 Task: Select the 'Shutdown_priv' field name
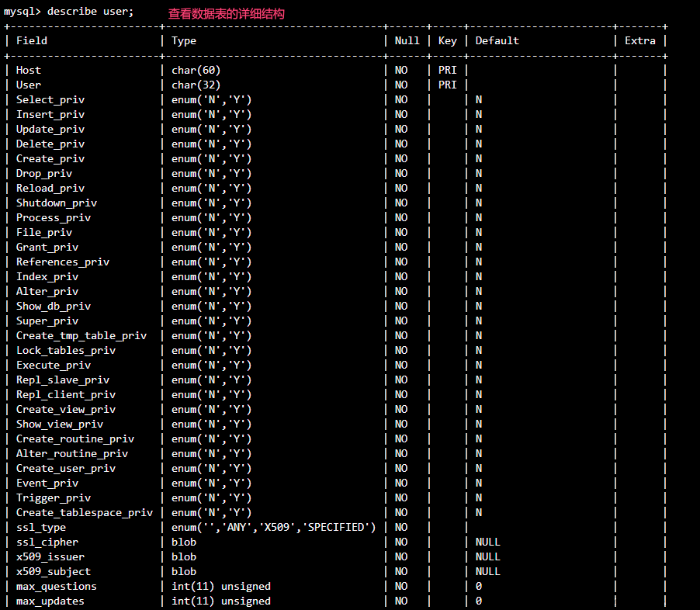[x=57, y=203]
